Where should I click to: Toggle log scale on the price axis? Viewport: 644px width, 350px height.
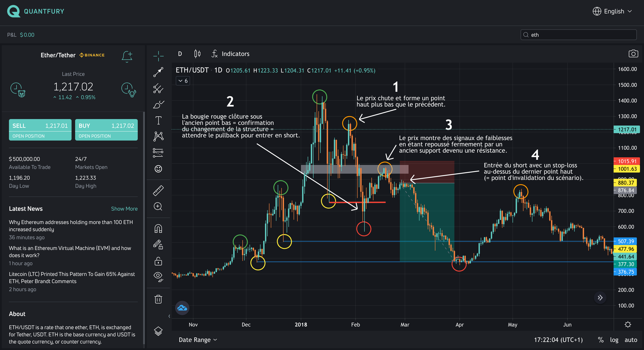[614, 339]
